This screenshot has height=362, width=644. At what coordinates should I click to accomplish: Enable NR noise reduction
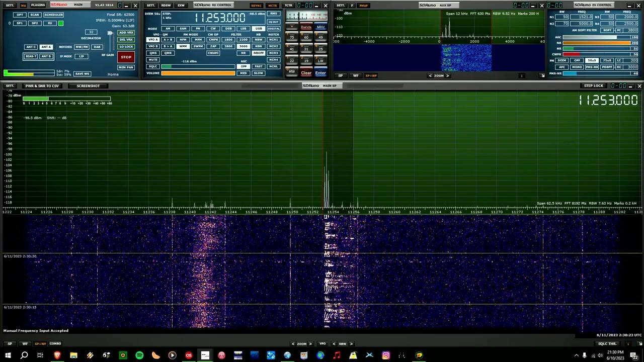pos(243,53)
